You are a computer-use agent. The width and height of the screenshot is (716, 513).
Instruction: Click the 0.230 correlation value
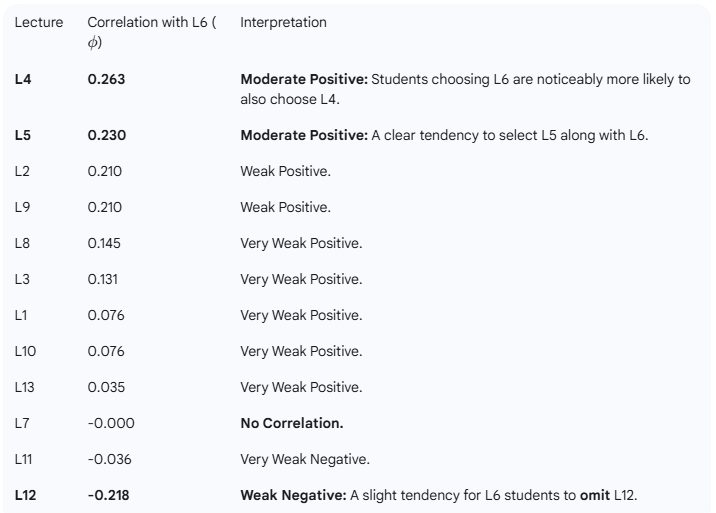pos(106,135)
